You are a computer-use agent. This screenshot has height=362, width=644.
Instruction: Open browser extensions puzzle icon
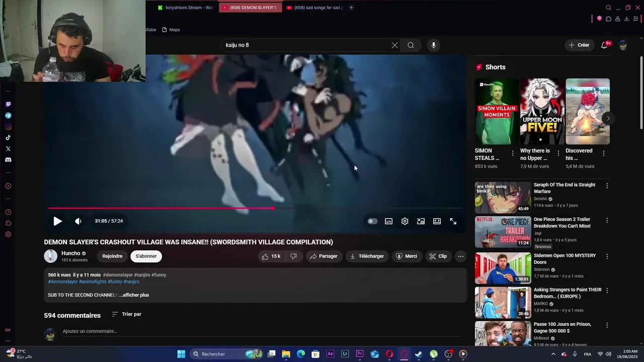[608, 19]
